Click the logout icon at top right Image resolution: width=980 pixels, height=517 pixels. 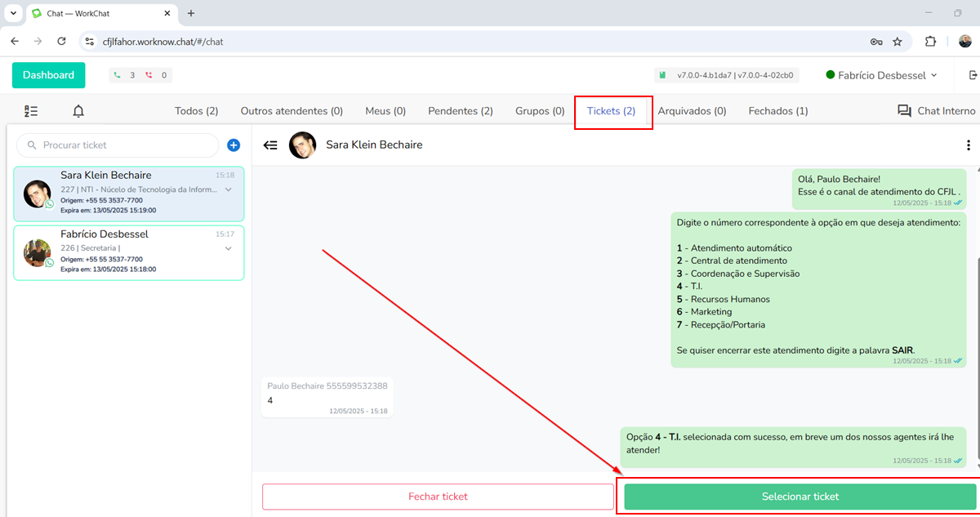972,75
